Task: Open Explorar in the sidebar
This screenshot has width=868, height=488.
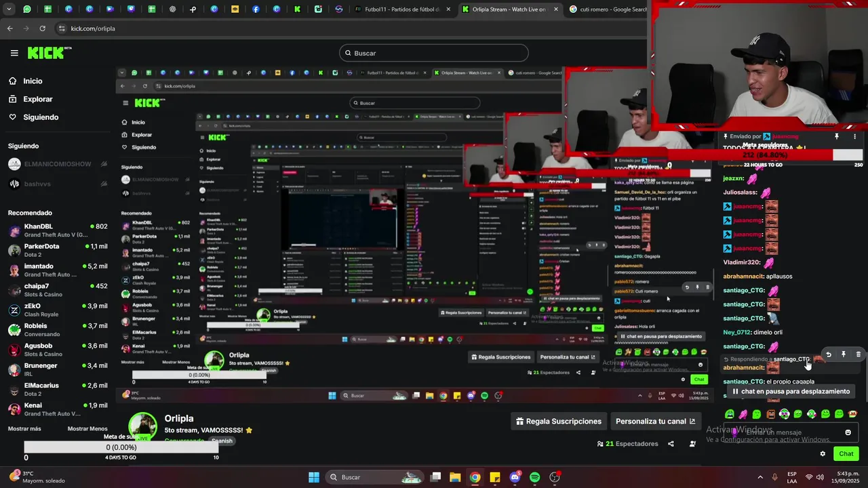Action: pyautogui.click(x=37, y=99)
